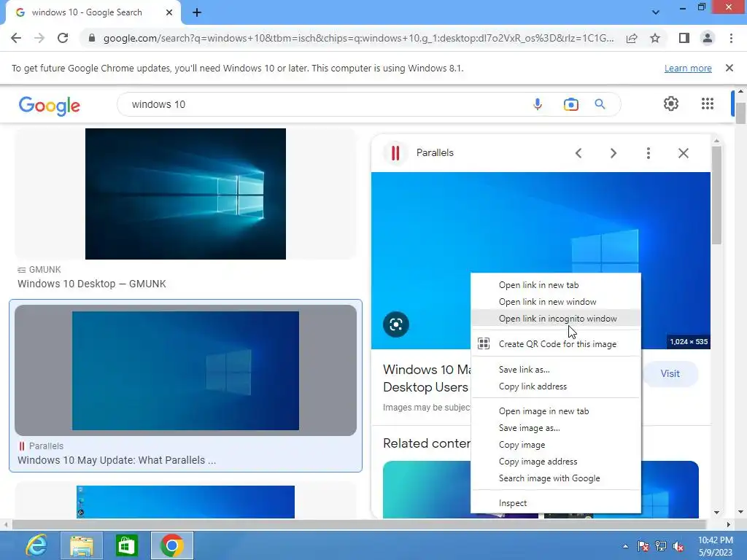Open Google quick settings gear
The height and width of the screenshot is (560, 747).
pyautogui.click(x=671, y=104)
